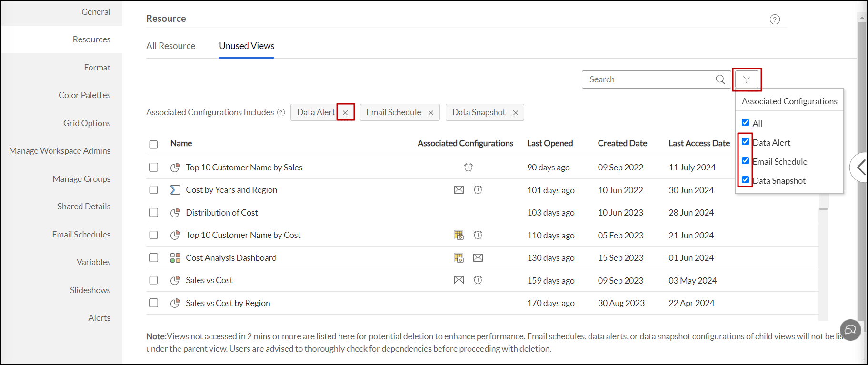Uncheck Data Alert in filter panel
The width and height of the screenshot is (868, 365).
pos(746,142)
